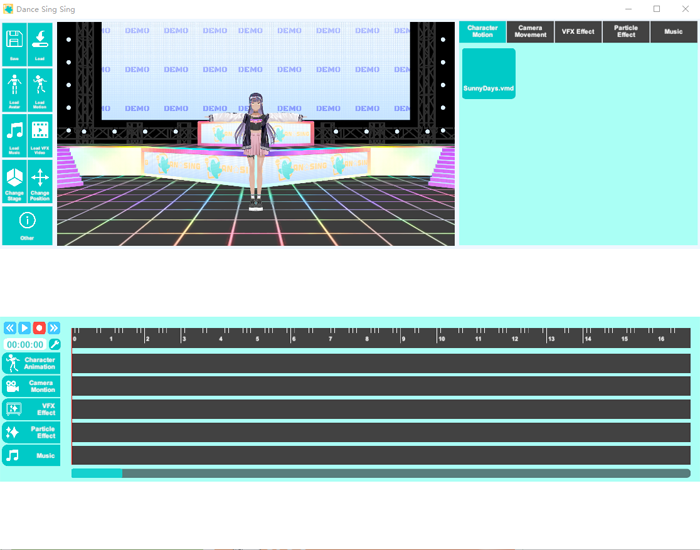Viewport: 700px width, 550px height.
Task: Open the Particle Effect tab
Action: point(626,32)
